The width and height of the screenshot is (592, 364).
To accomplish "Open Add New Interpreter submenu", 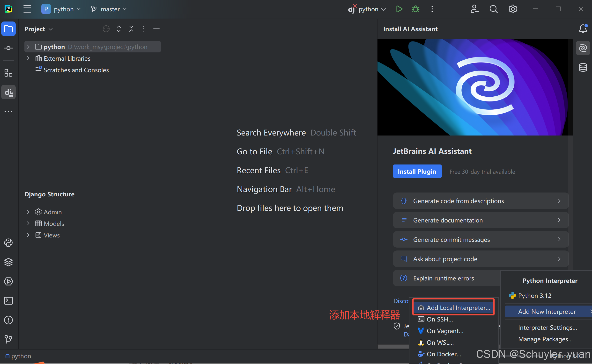I will (548, 312).
